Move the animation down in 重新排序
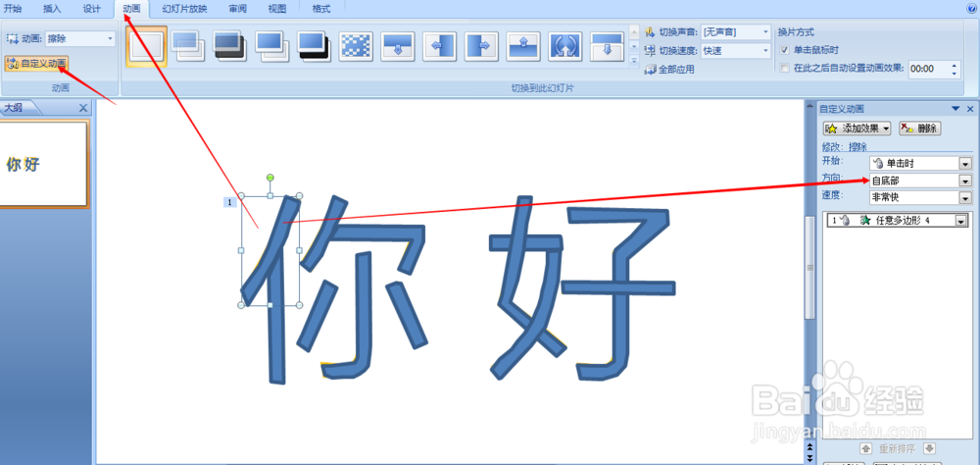 929,448
